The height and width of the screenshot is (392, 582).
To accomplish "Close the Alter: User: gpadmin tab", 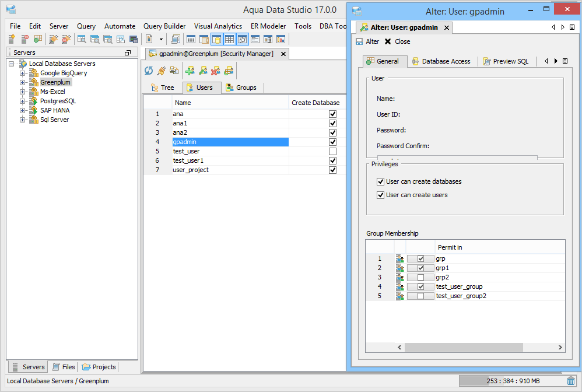I will [447, 27].
